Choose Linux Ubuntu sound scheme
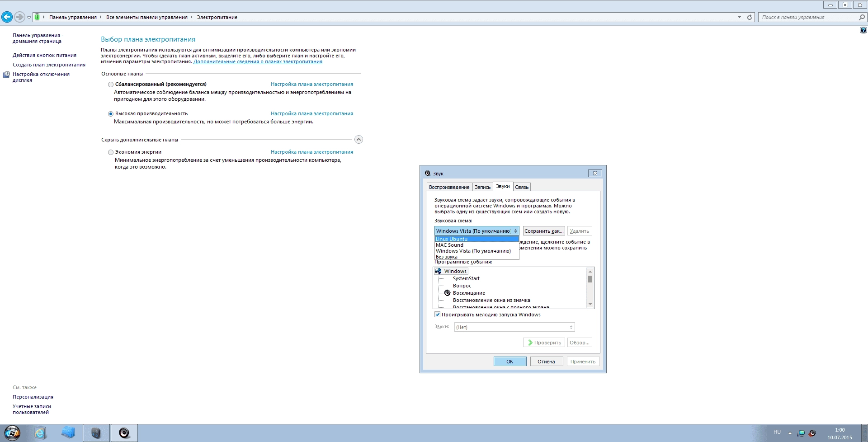The height and width of the screenshot is (442, 868). [476, 239]
